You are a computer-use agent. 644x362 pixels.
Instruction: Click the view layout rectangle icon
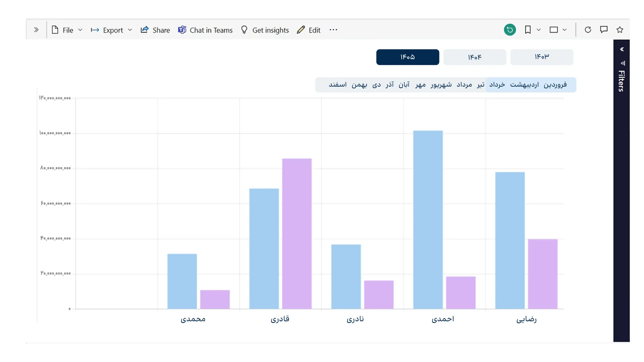[x=554, y=30]
